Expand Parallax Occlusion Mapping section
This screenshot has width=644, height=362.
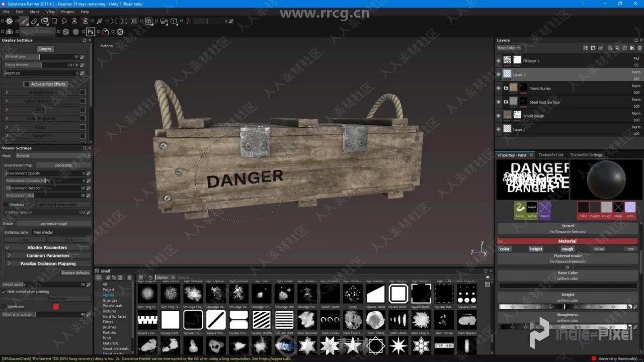48,263
